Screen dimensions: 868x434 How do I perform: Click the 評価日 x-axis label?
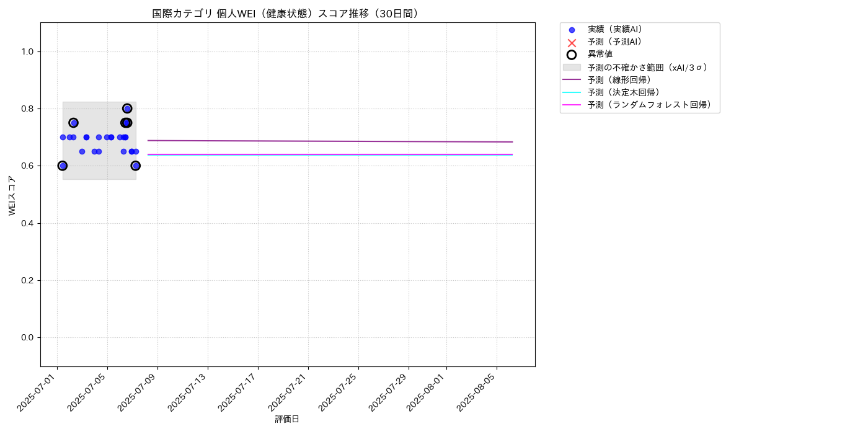pos(287,420)
